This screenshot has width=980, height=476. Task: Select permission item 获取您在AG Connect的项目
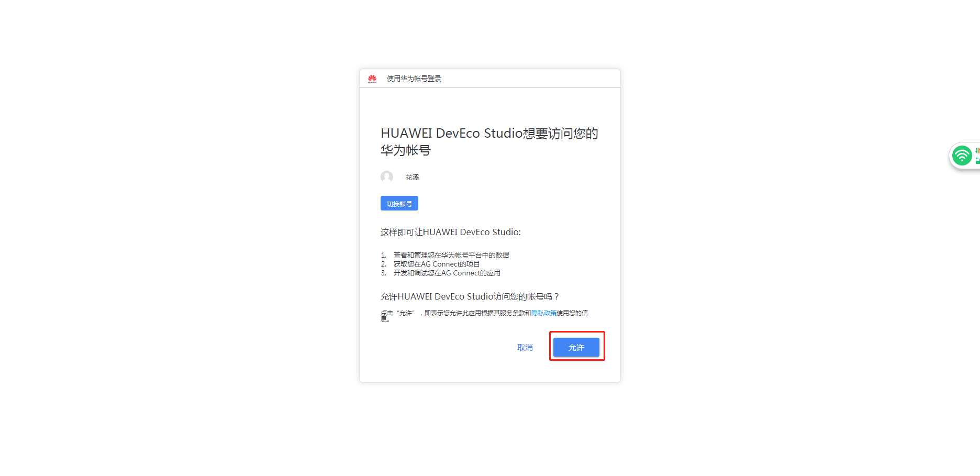point(437,264)
